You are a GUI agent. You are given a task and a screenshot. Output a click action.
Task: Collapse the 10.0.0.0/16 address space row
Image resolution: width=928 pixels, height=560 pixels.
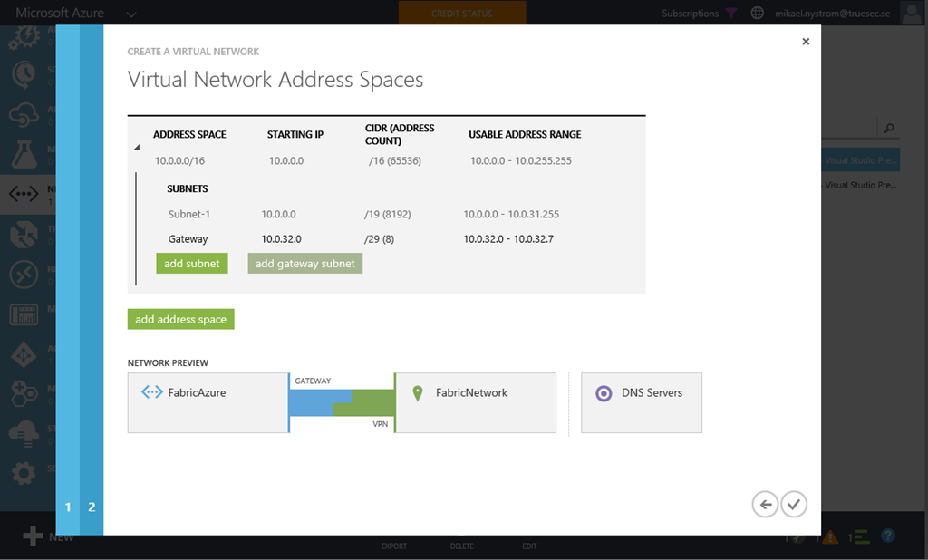(x=138, y=147)
